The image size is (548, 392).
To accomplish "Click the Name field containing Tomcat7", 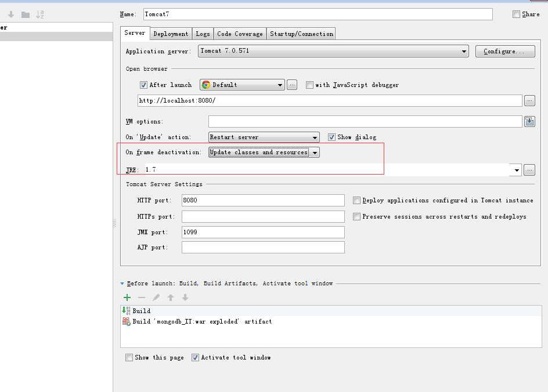I will 318,14.
